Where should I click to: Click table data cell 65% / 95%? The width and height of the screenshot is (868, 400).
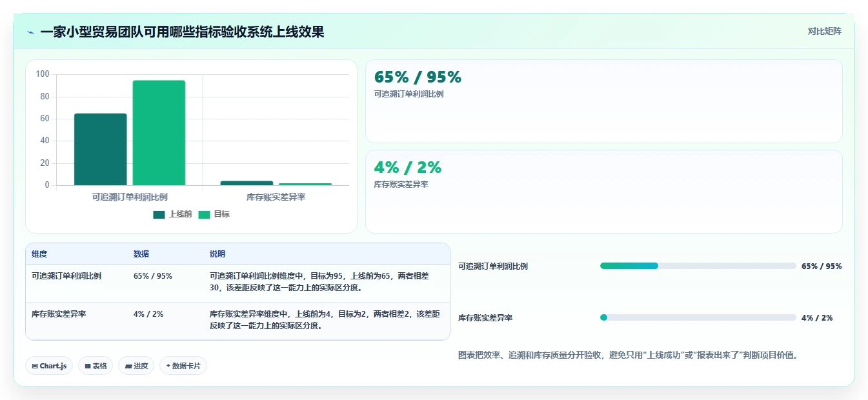point(153,275)
